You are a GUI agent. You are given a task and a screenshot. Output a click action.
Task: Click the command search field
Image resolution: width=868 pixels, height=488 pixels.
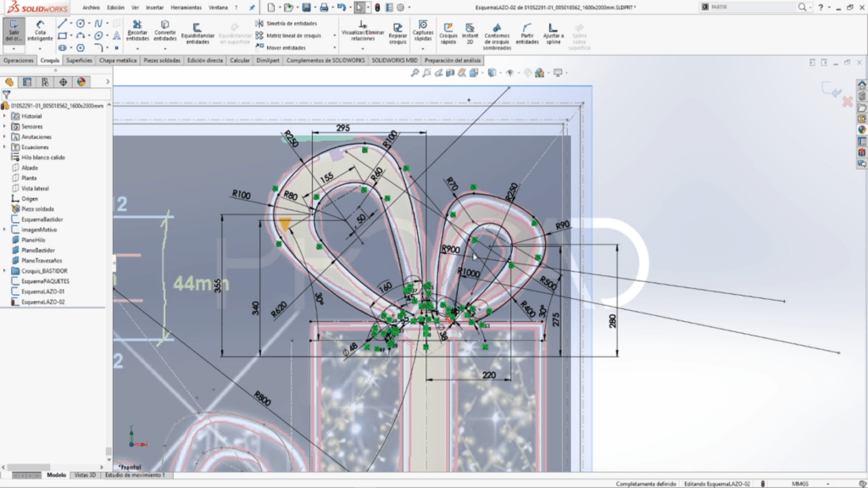click(x=754, y=7)
